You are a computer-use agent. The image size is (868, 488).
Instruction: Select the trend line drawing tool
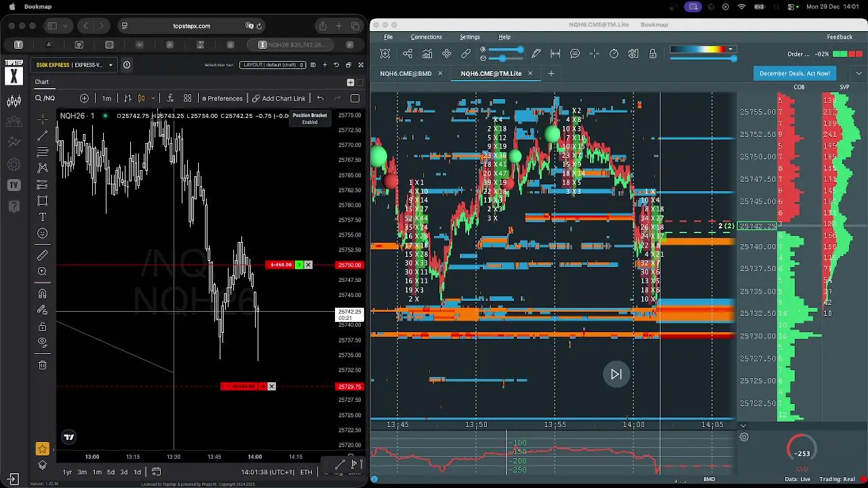[42, 135]
